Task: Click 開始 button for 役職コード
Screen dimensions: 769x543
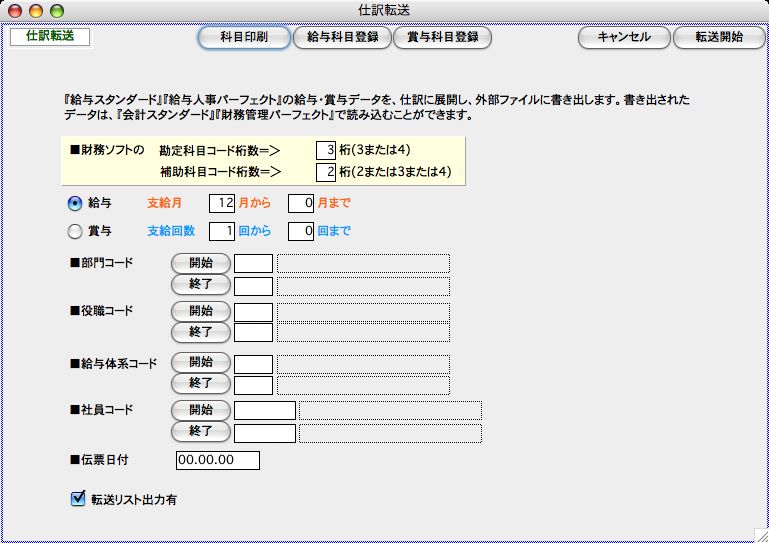Action: (200, 310)
